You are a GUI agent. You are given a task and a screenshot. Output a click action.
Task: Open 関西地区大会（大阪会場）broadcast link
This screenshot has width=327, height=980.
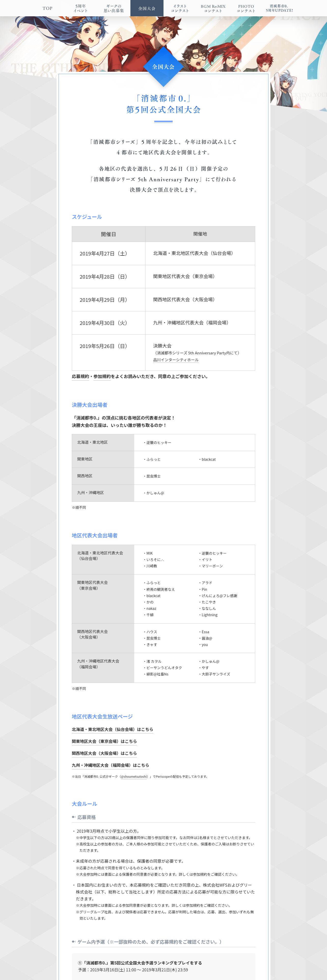[104, 753]
